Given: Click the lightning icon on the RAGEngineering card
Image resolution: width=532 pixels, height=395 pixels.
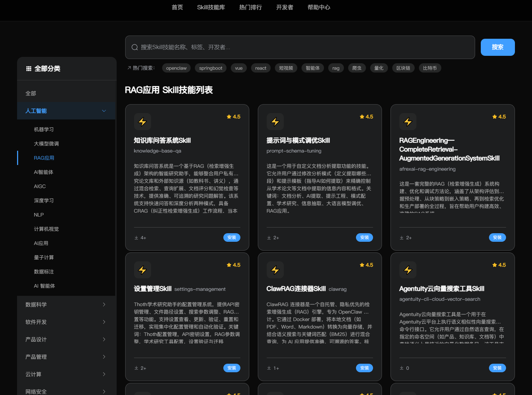Looking at the screenshot, I should (408, 122).
